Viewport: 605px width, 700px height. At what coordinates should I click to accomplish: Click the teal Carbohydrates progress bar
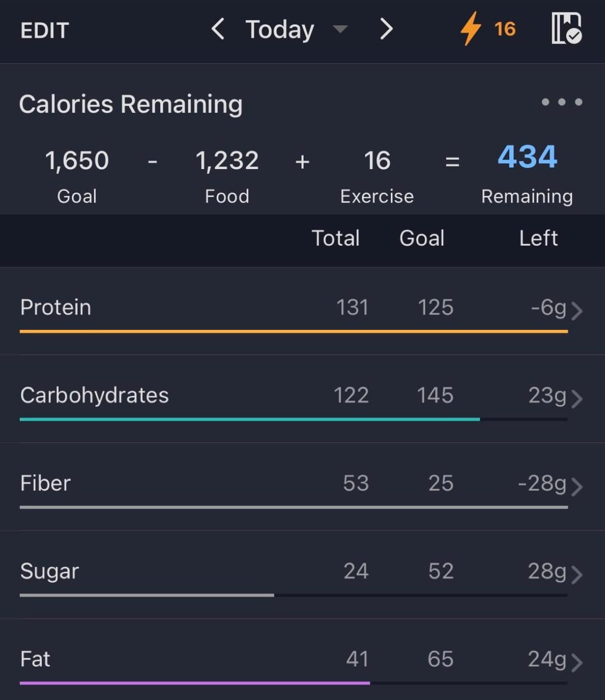tap(249, 419)
